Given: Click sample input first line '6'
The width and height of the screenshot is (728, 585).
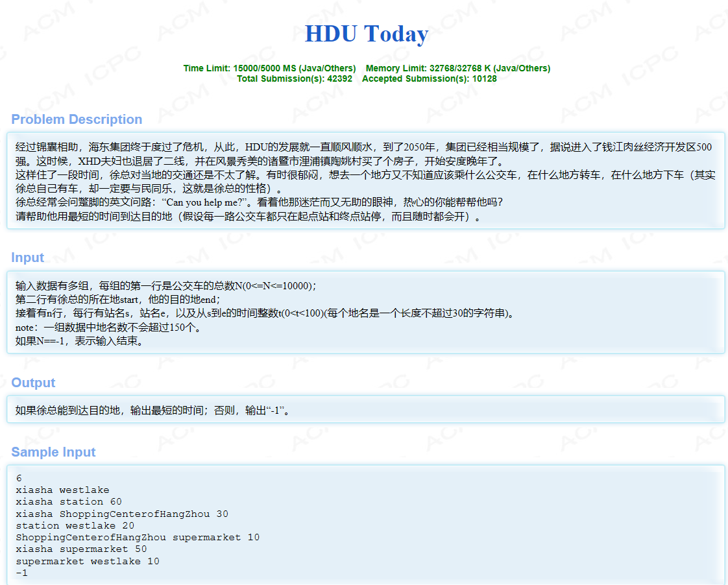Looking at the screenshot, I should [x=19, y=478].
